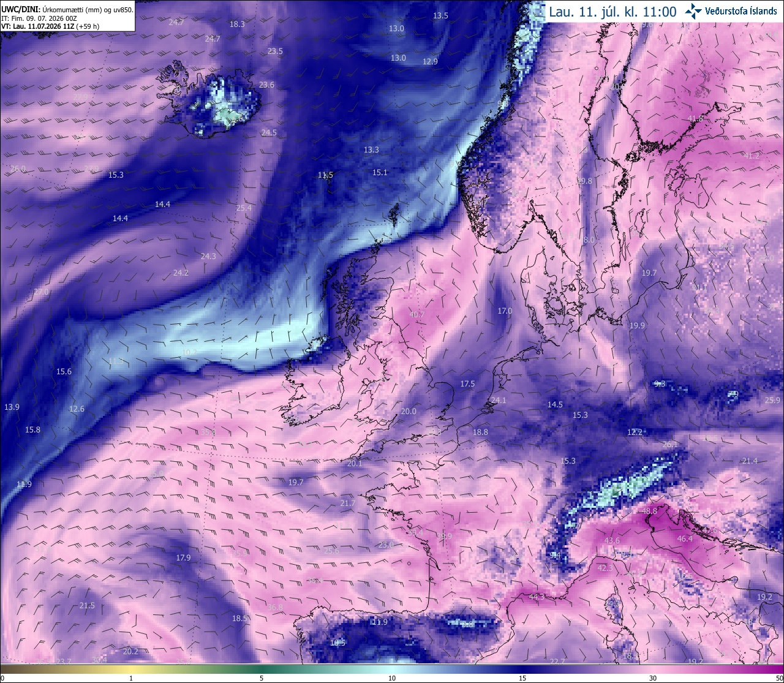Select the date label Lau. 11. júl. kl. 11:00
This screenshot has height=683, width=784.
tap(612, 12)
